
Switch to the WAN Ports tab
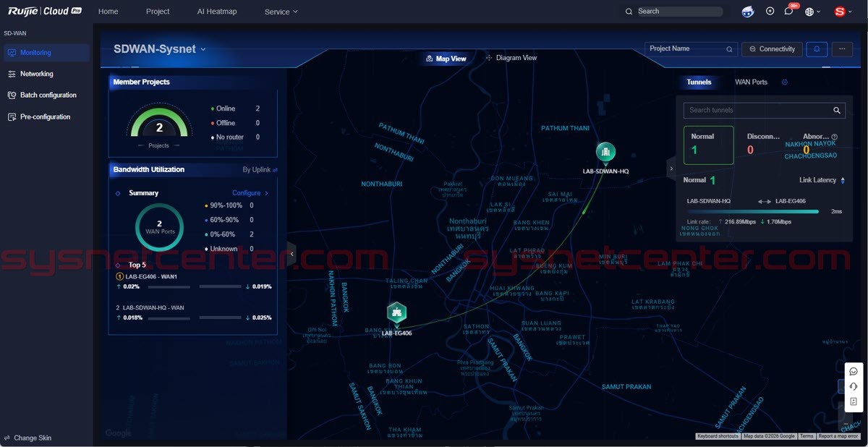[751, 82]
